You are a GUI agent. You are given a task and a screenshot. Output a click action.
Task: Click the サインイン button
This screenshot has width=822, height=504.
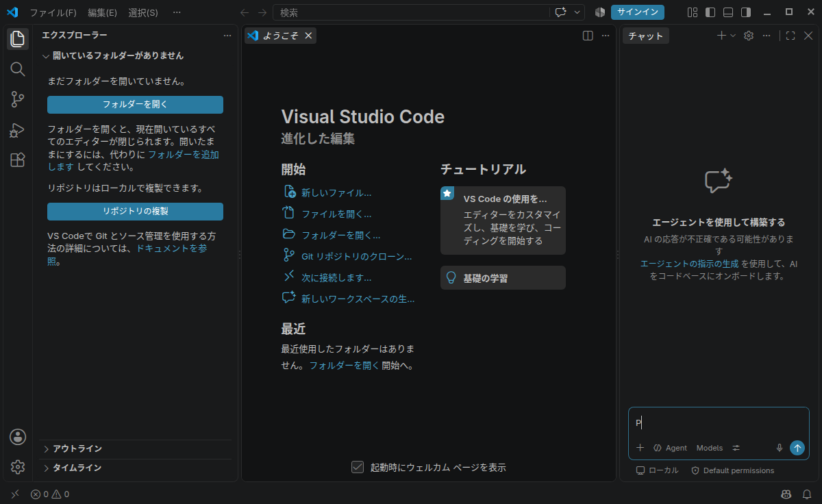tap(638, 12)
